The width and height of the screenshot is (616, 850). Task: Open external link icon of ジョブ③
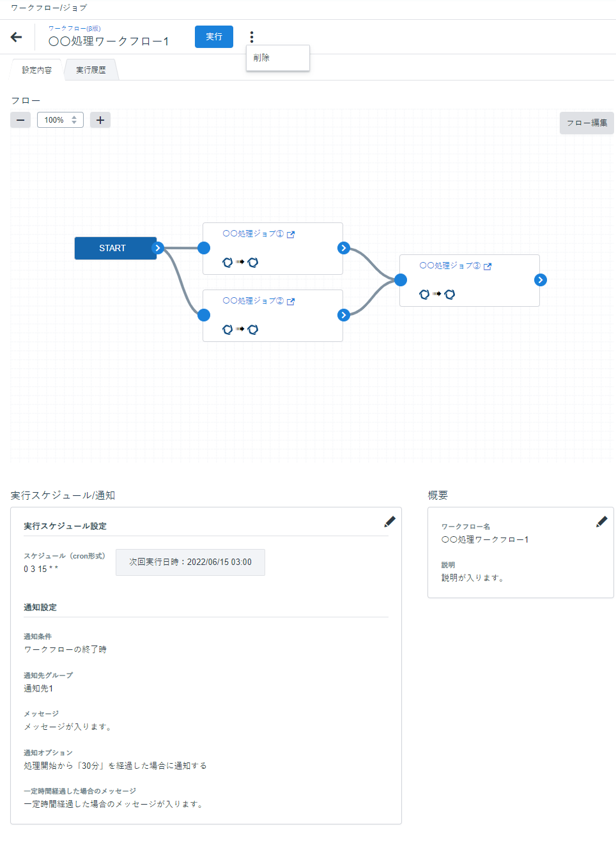click(x=488, y=267)
